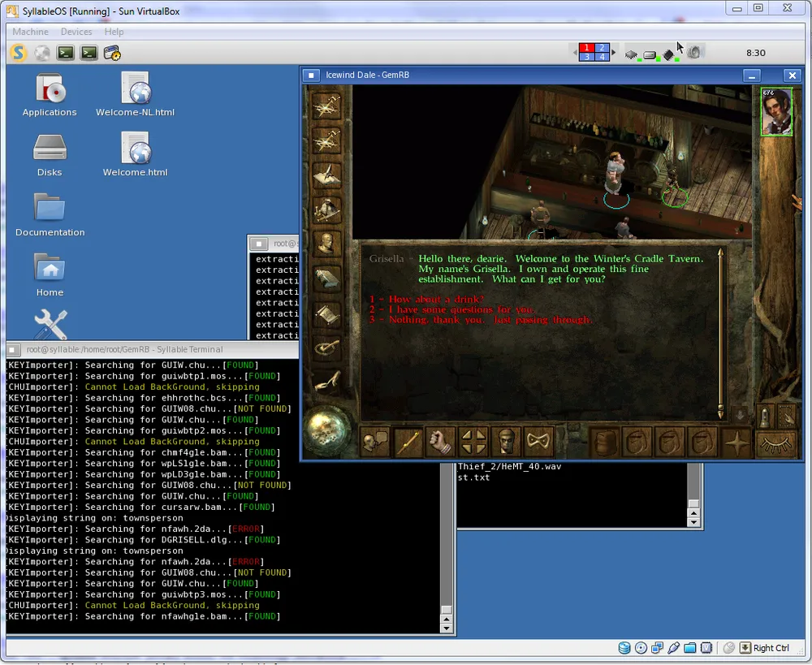Choose dialog option 'How about a drink?'
This screenshot has width=812, height=665.
[x=427, y=300]
